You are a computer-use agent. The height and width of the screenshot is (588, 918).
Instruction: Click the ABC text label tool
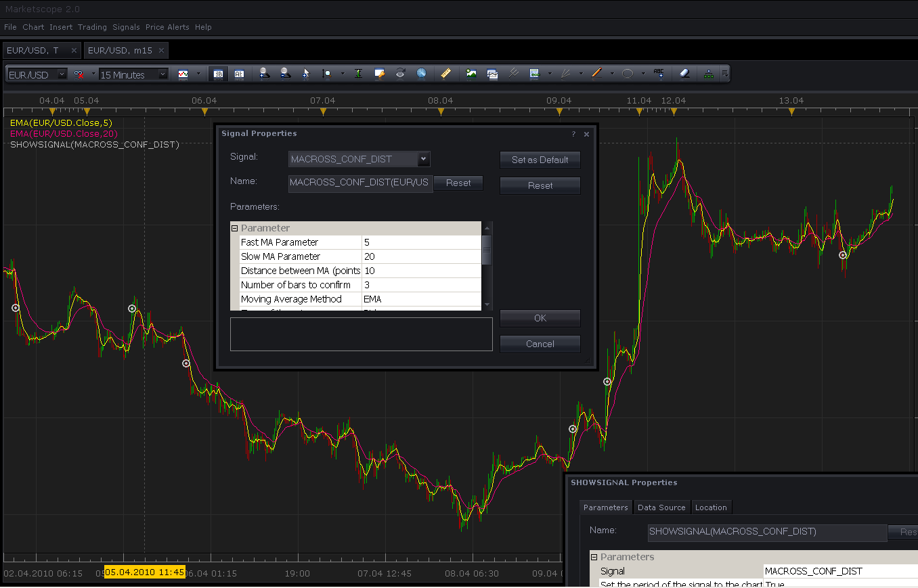[x=659, y=73]
